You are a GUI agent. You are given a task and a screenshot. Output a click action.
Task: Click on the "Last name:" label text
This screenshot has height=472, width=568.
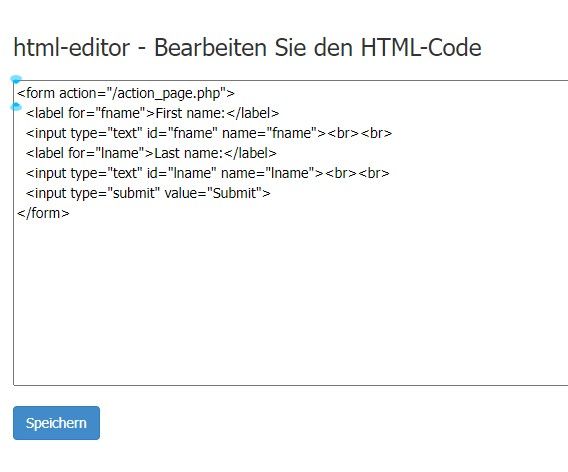coord(188,153)
